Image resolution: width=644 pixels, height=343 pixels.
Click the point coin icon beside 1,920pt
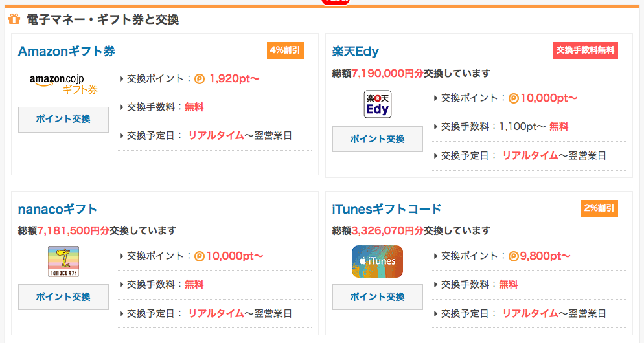200,79
